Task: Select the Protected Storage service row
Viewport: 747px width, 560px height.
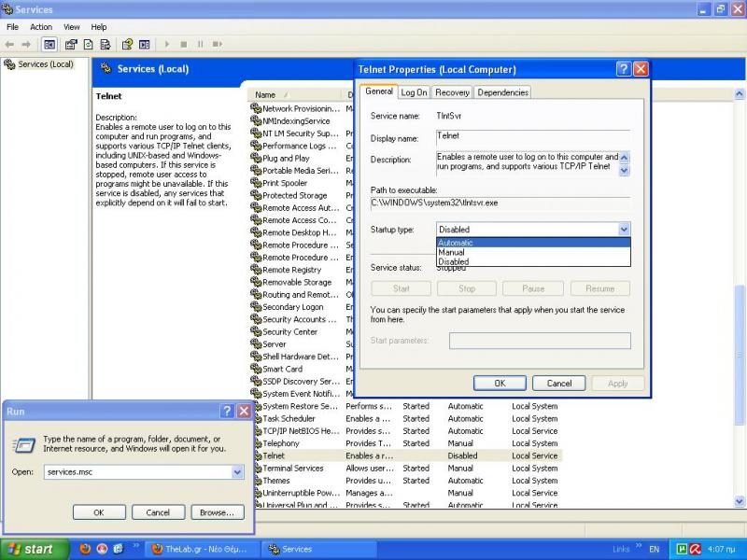Action: 302,195
